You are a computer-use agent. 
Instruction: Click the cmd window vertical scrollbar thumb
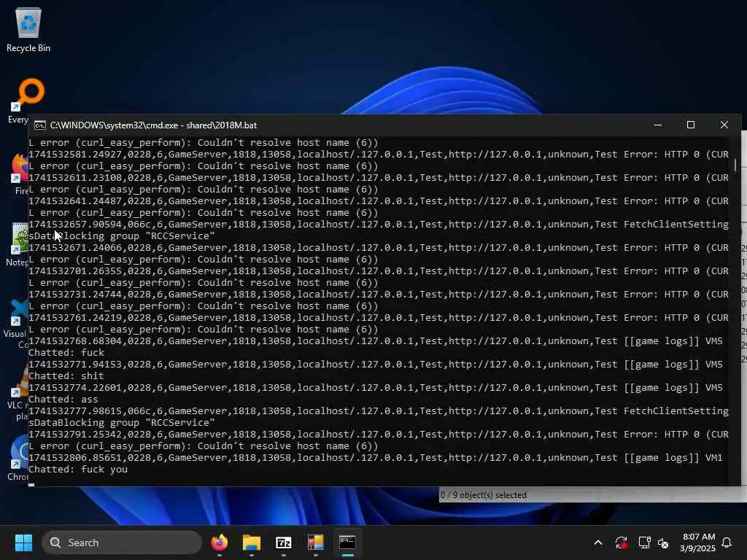point(735,165)
